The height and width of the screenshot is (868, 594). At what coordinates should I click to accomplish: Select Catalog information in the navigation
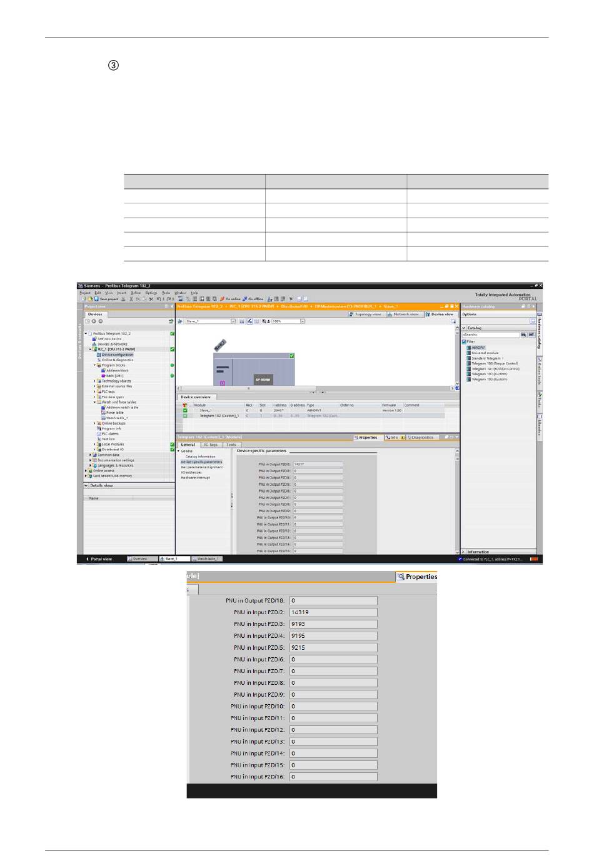(200, 457)
